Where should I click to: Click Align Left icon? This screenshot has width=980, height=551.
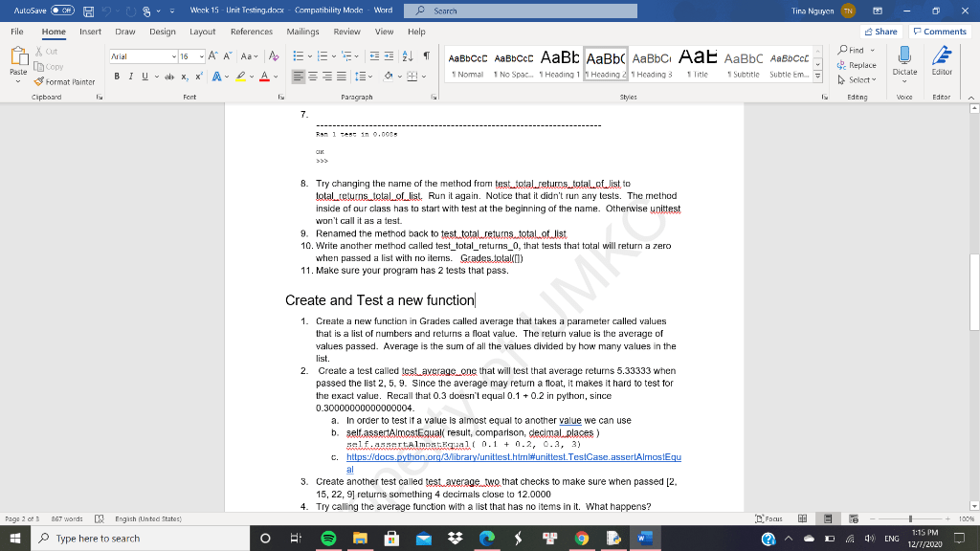(299, 77)
